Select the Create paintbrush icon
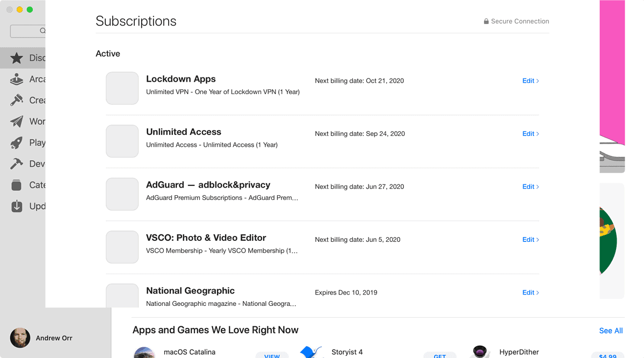644x358 pixels. (17, 101)
